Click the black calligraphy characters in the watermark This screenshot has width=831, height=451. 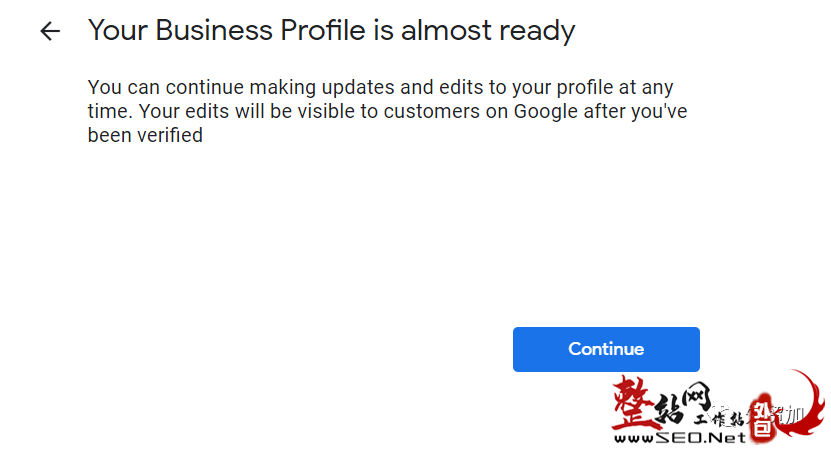point(684,403)
